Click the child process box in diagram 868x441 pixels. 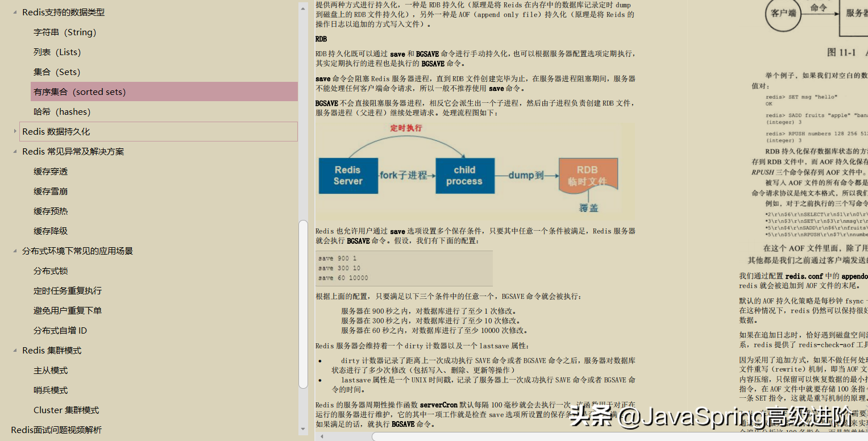click(x=464, y=176)
